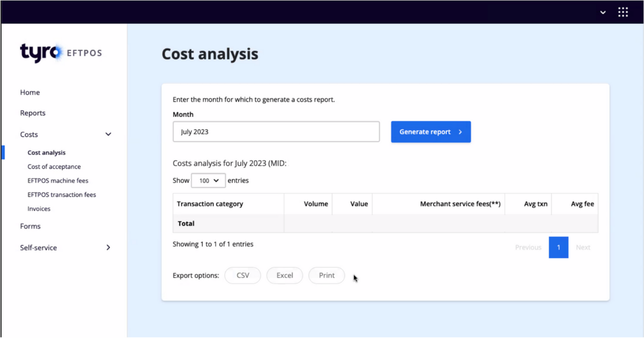Click the Generate report button
644x338 pixels.
pyautogui.click(x=431, y=132)
